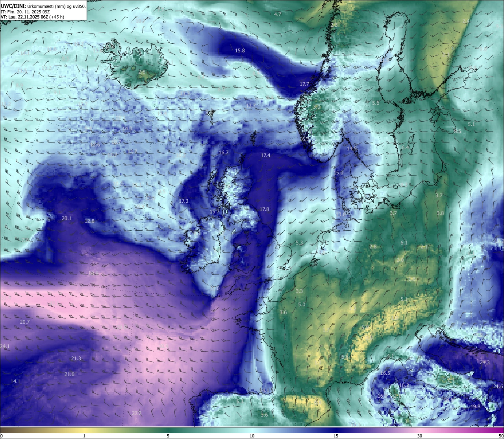Click the 14.5 value label
The width and height of the screenshot is (504, 439).
point(352,148)
